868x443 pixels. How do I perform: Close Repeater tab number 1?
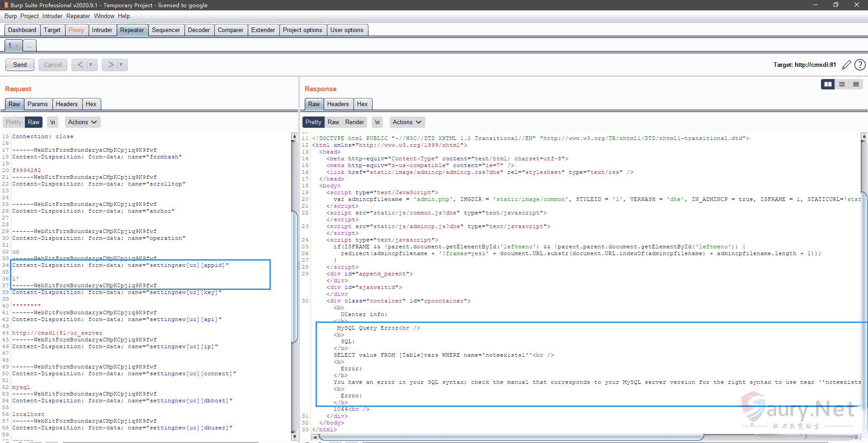click(17, 46)
